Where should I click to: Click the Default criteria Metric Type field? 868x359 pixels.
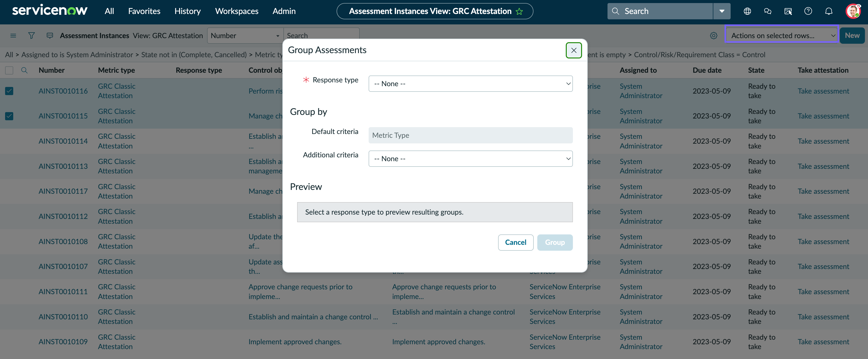pos(470,135)
